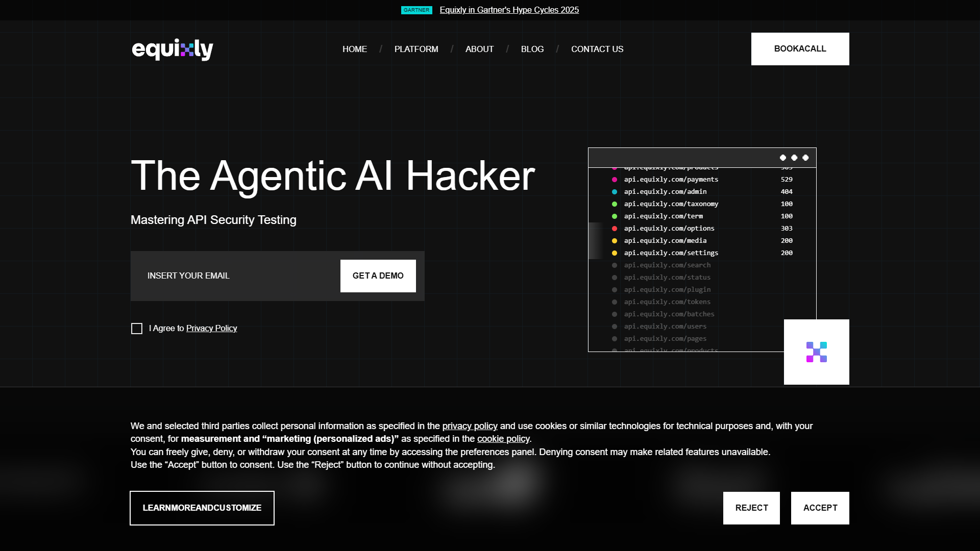The width and height of the screenshot is (980, 551).
Task: Accept cookies with ACCEPT button
Action: pyautogui.click(x=820, y=508)
